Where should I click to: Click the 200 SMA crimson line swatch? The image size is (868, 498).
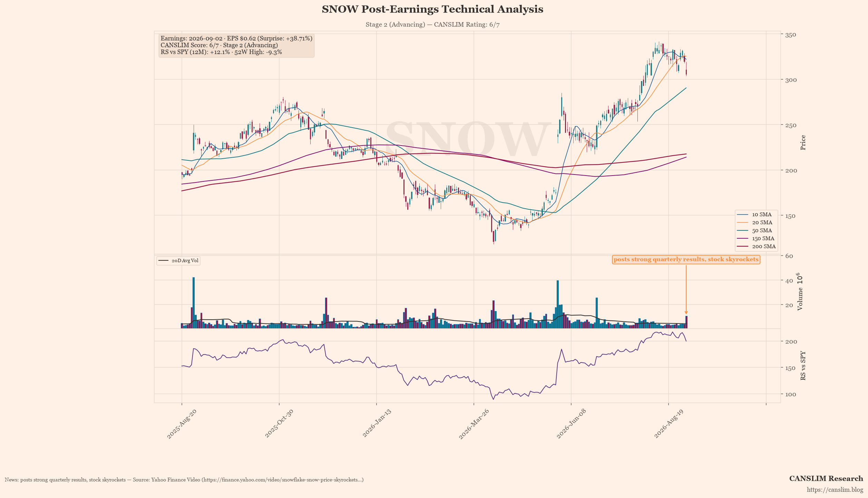(x=742, y=246)
